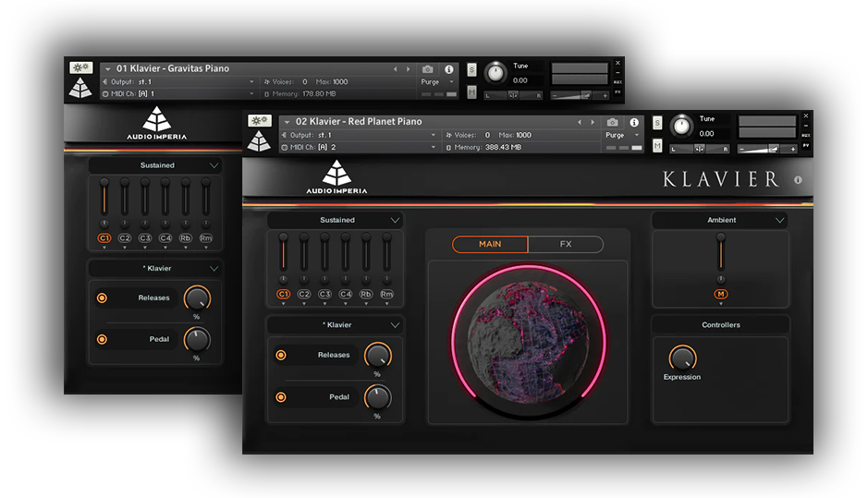
Task: Open MIDI Ch dropdown in Red Planet Piano
Action: pos(359,147)
